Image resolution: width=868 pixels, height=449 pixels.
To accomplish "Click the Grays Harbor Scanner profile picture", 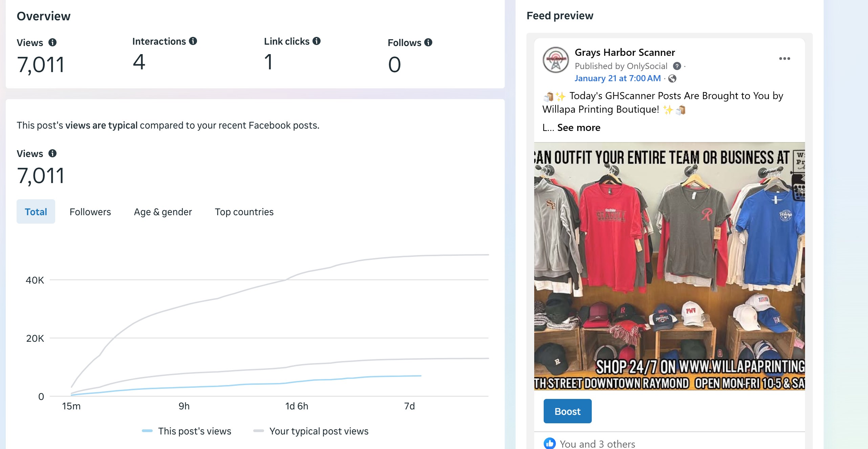I will [x=556, y=60].
